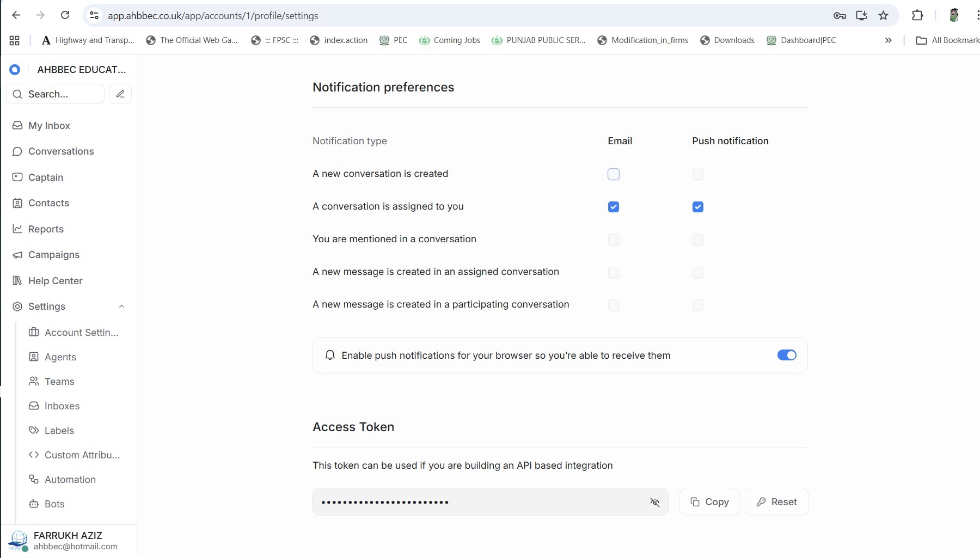Uncheck email for conversation assigned to you

[614, 207]
